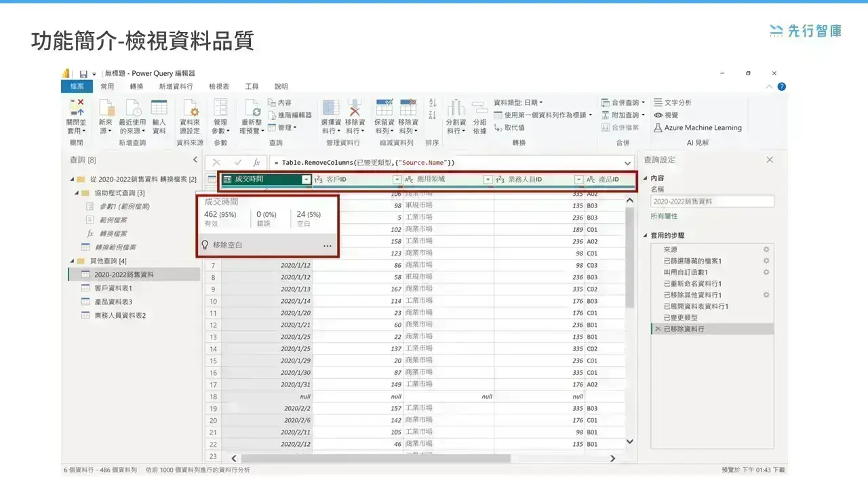Click the Azure Machine Learning button

698,127
